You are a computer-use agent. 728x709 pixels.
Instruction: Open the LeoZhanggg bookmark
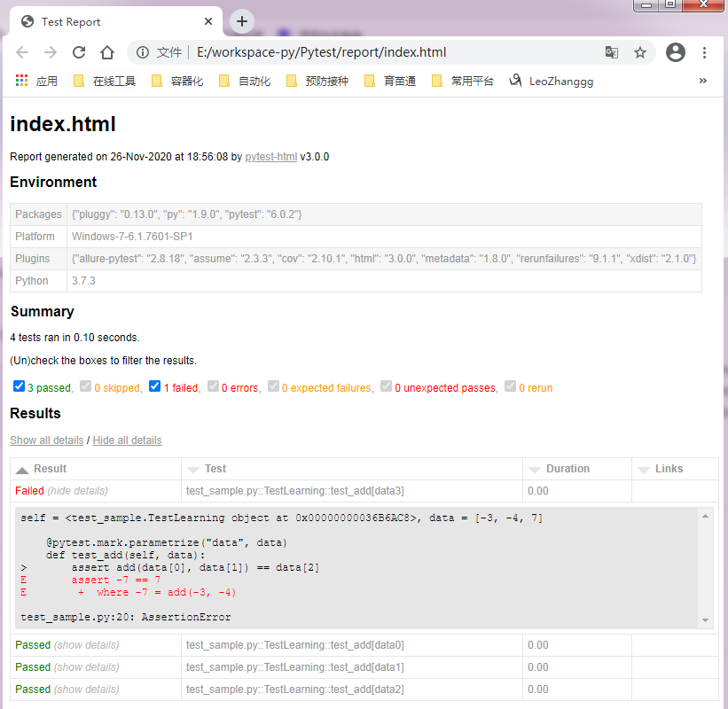click(552, 82)
